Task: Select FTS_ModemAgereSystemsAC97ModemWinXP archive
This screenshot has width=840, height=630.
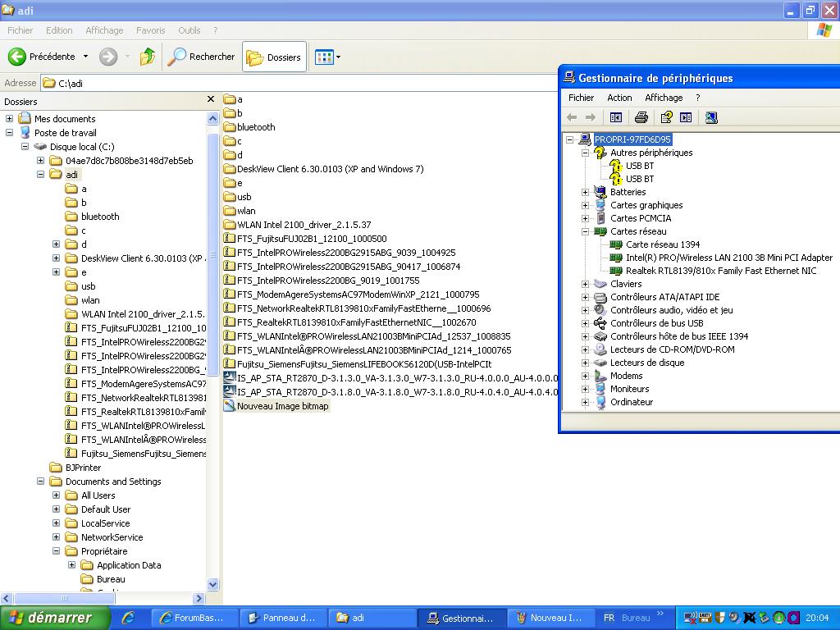Action: [x=358, y=294]
